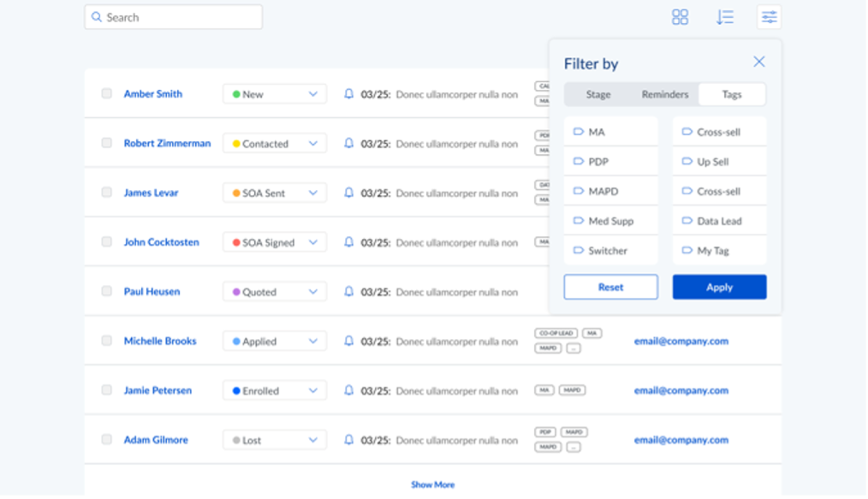The height and width of the screenshot is (499, 868).
Task: Open the filter settings icon
Action: point(769,16)
